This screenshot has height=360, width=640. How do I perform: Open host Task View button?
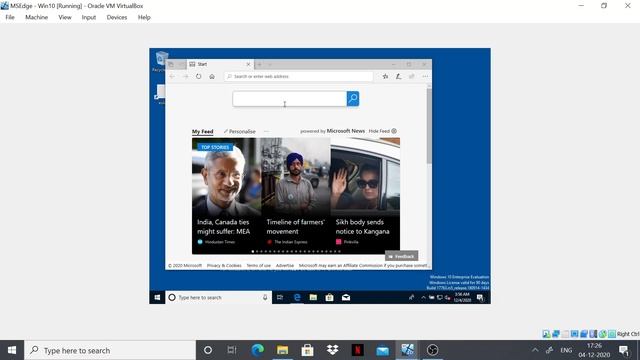coord(232,350)
